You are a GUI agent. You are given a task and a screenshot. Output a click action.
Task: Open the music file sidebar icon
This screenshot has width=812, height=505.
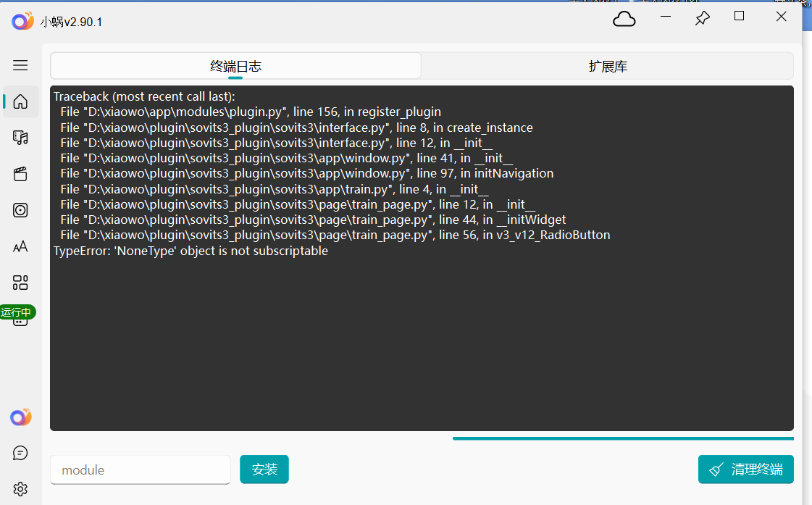[20, 138]
